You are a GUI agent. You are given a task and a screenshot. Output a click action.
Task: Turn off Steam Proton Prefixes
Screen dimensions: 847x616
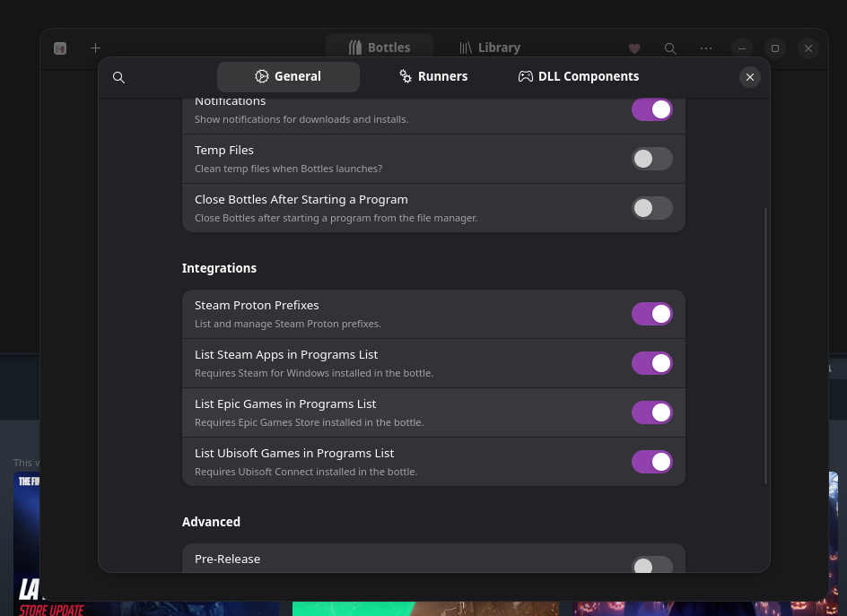(x=651, y=314)
